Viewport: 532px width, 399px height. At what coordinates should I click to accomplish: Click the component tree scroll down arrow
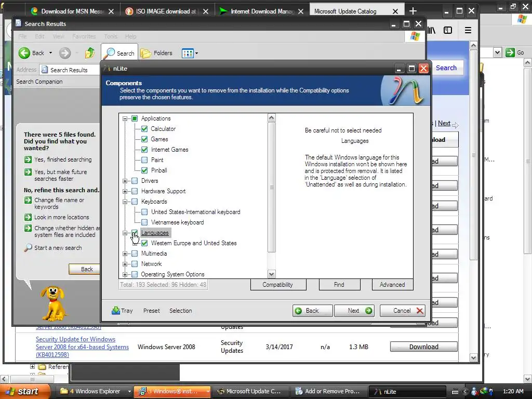tap(271, 274)
